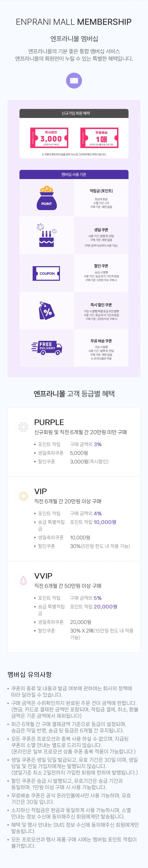Click the VVIP grade heading
This screenshot has width=148, height=868.
pyautogui.click(x=43, y=576)
